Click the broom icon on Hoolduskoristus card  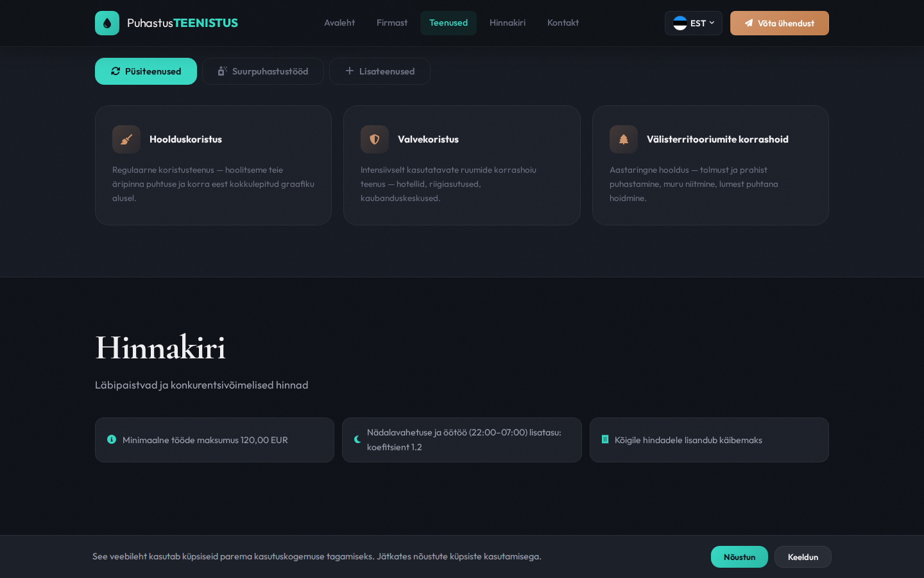[x=126, y=139]
